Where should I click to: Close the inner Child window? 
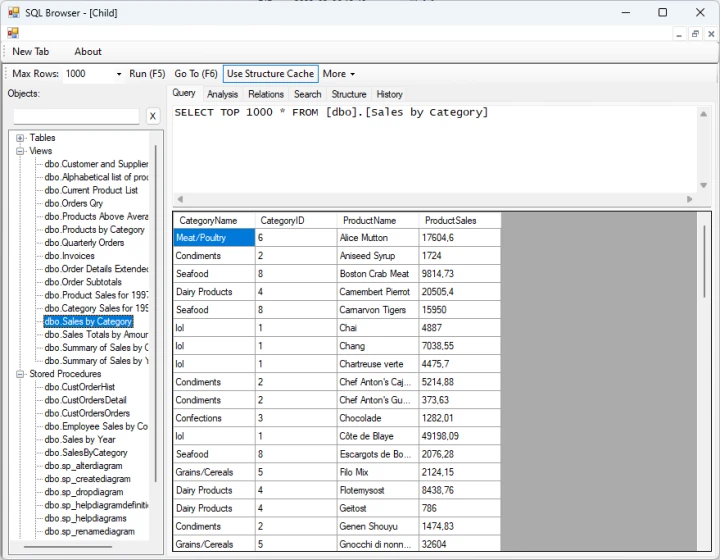coord(711,34)
